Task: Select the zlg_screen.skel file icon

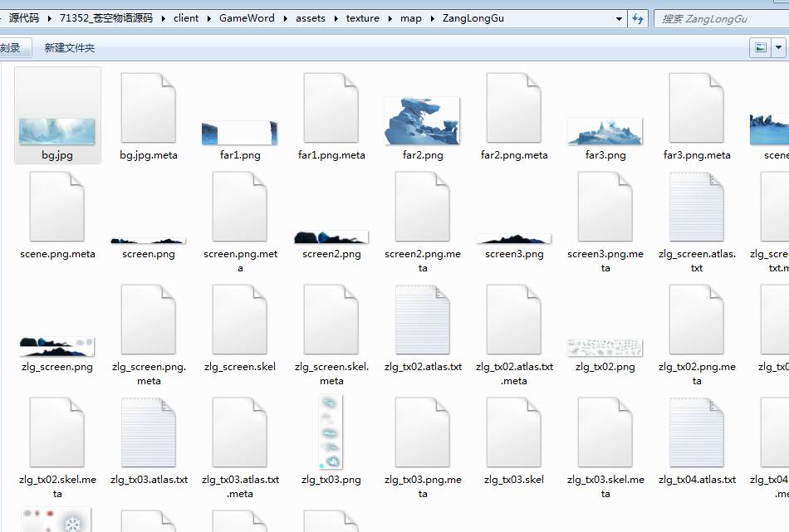Action: pyautogui.click(x=239, y=320)
